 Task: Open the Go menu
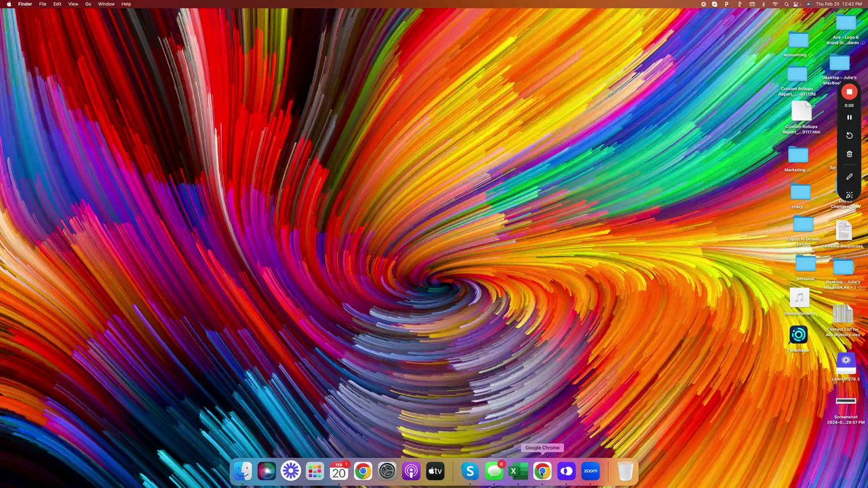[88, 4]
